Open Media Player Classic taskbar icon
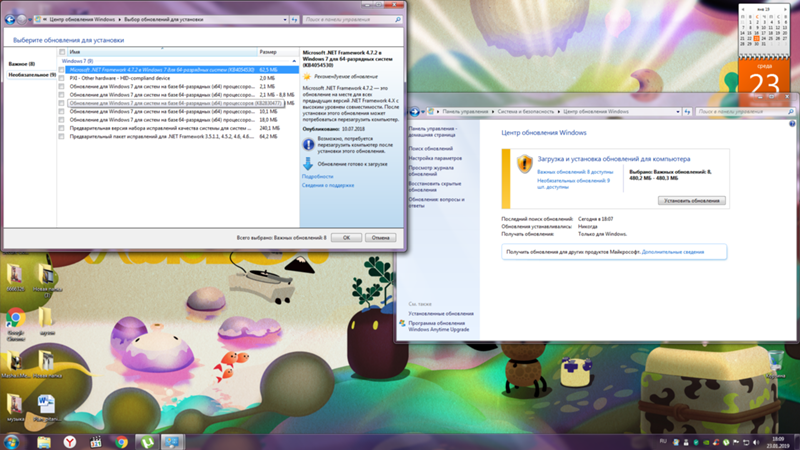 click(95, 442)
